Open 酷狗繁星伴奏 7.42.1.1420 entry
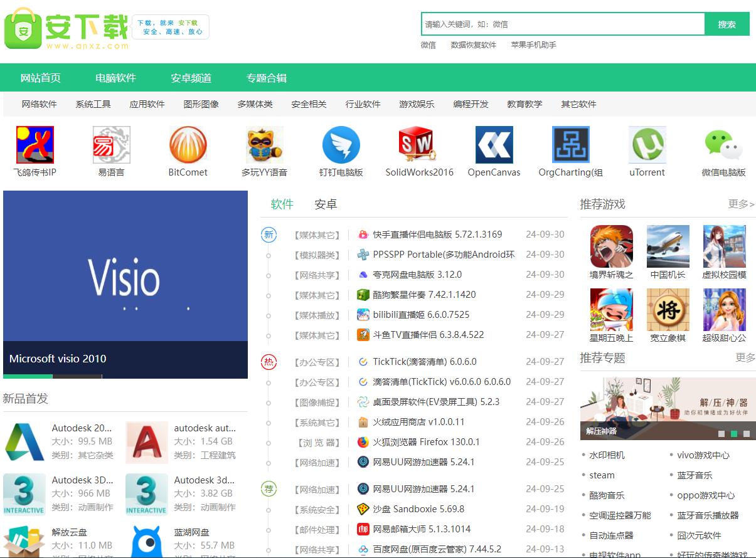The width and height of the screenshot is (756, 558). tap(424, 295)
